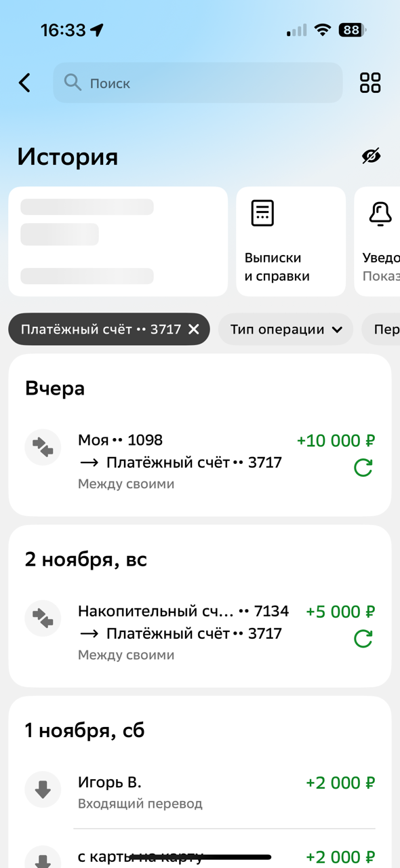The height and width of the screenshot is (868, 400).
Task: Click the transfer arrows icon next to Моя •• 1098
Action: tap(43, 447)
